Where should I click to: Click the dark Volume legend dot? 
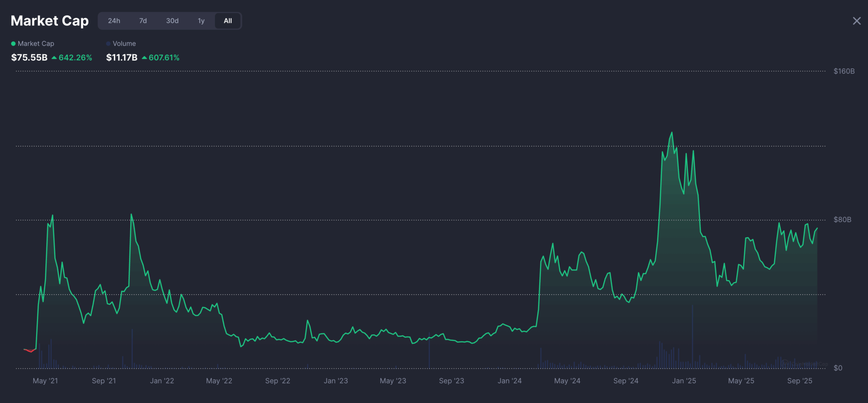[108, 44]
